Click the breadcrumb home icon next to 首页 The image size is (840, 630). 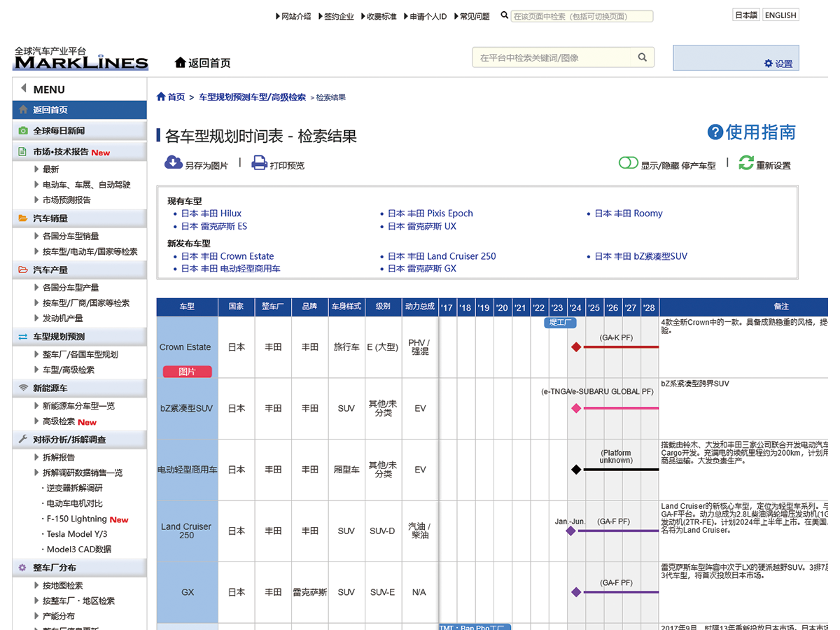(161, 97)
